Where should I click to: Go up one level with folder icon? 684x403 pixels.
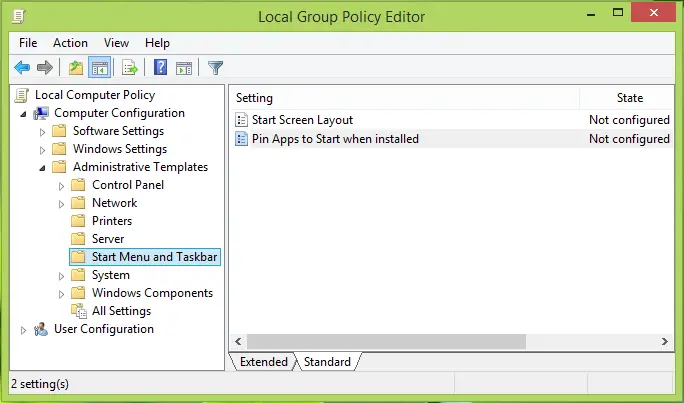coord(76,68)
